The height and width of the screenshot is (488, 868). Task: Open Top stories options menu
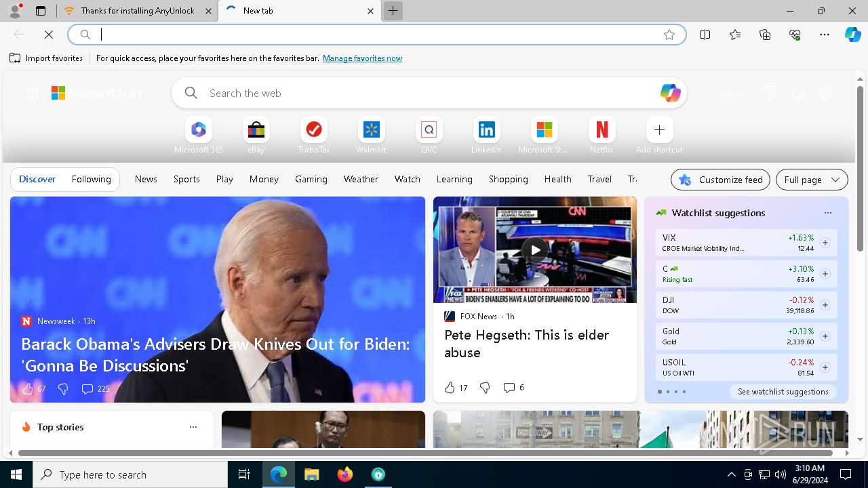click(193, 427)
